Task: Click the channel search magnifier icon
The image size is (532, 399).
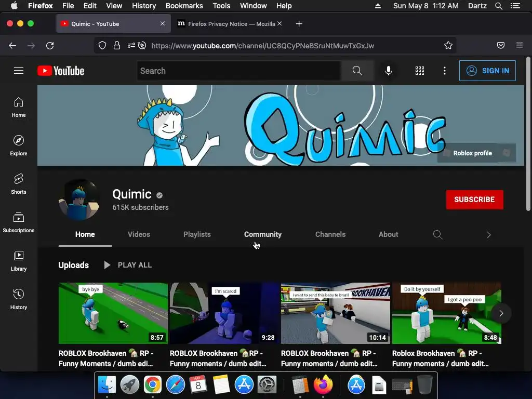Action: tap(437, 234)
